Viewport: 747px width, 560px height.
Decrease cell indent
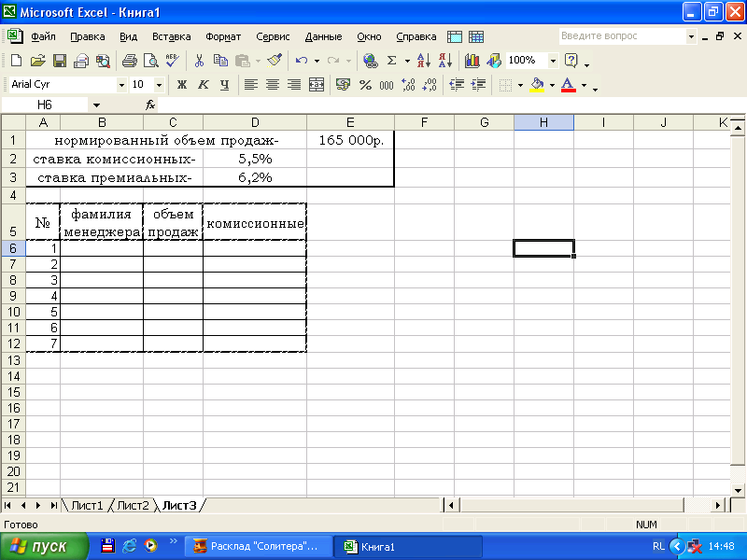457,85
